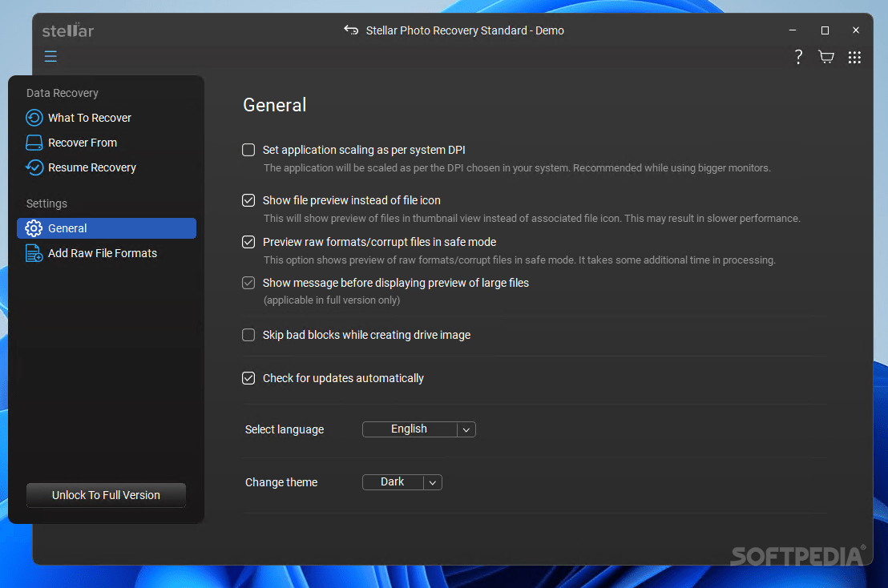Click the Add Raw File Formats icon

(x=34, y=253)
